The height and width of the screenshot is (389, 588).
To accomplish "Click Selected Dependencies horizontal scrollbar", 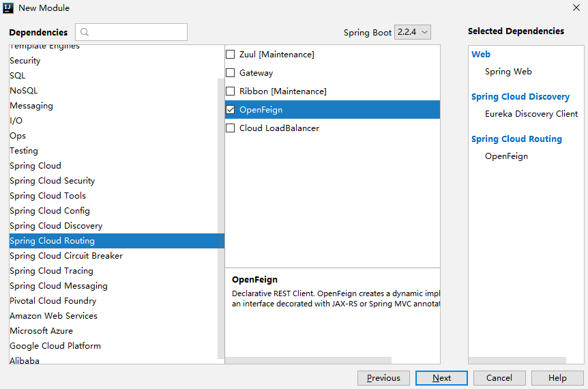I will click(517, 360).
